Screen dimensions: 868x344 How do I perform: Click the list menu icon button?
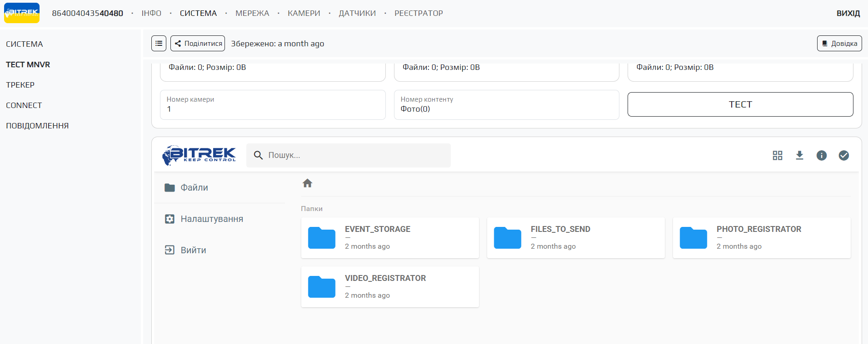click(x=159, y=44)
